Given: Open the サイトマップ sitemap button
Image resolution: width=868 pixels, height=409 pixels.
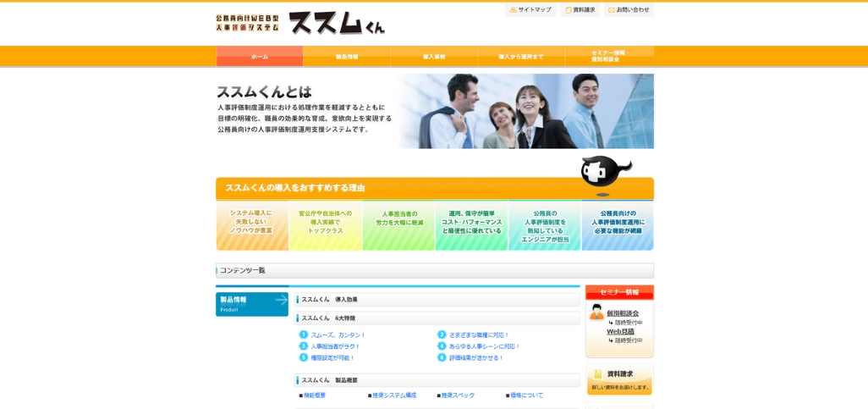Looking at the screenshot, I should 530,10.
